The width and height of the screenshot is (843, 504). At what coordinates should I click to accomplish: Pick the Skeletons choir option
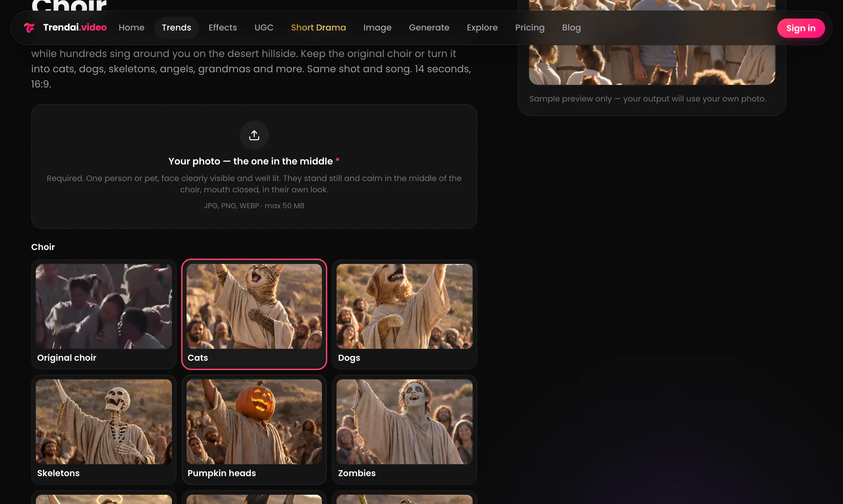coord(104,430)
